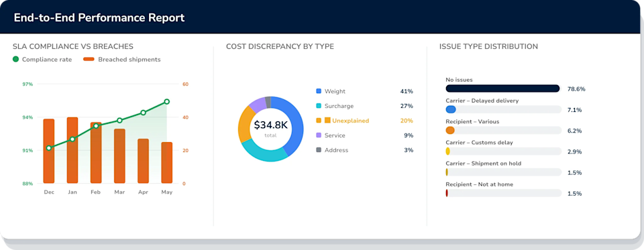Select the Feb breached shipments bar
Viewport: 644px width, 250px height.
96,153
